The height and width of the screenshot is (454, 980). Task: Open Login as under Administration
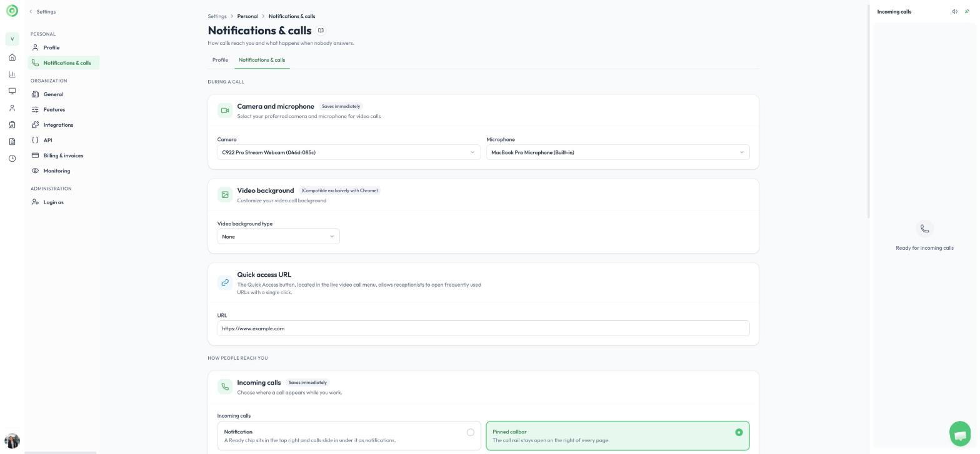(x=63, y=202)
